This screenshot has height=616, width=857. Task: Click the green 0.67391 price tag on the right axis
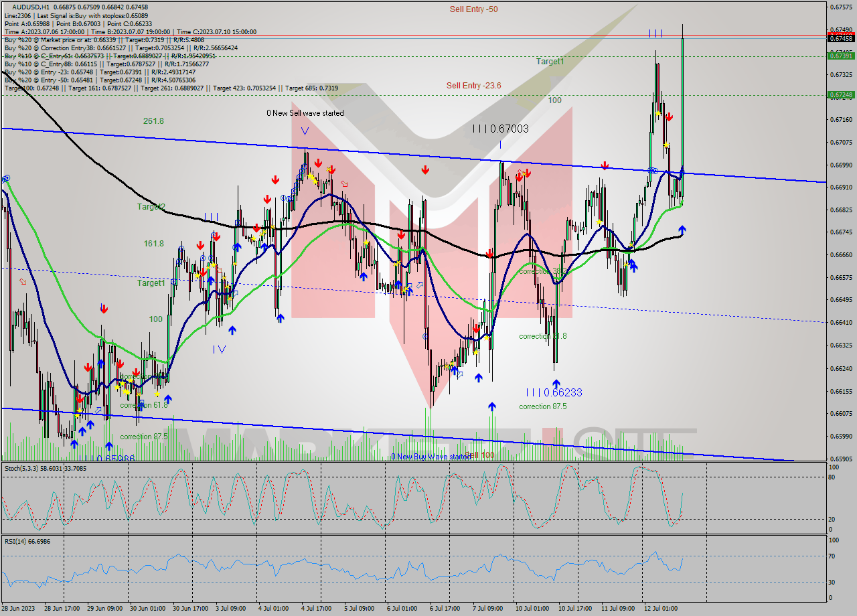pyautogui.click(x=841, y=58)
